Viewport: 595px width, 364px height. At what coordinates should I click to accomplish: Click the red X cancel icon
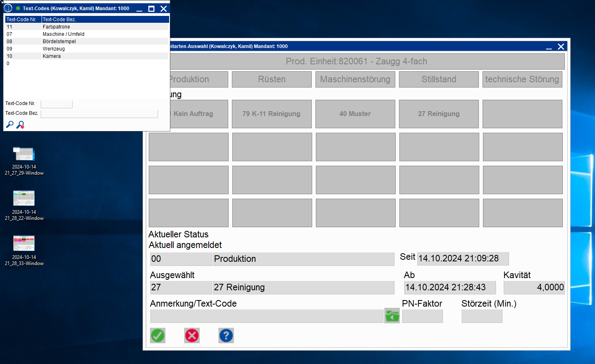click(x=192, y=335)
